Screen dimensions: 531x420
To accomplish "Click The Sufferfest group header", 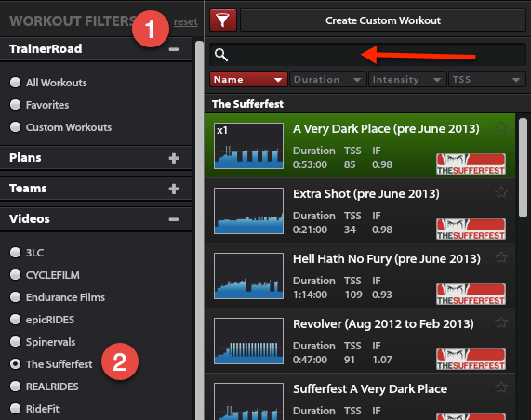I will (367, 104).
